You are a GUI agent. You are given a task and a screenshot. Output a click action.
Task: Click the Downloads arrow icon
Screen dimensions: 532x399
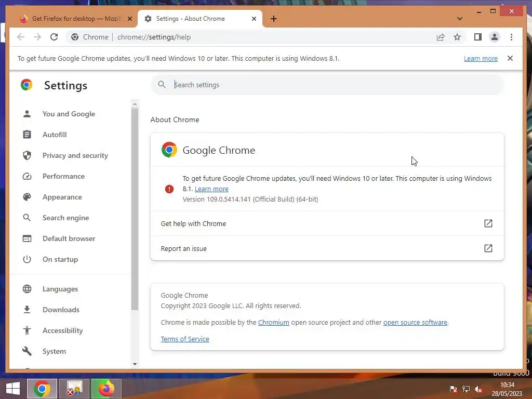pyautogui.click(x=27, y=310)
